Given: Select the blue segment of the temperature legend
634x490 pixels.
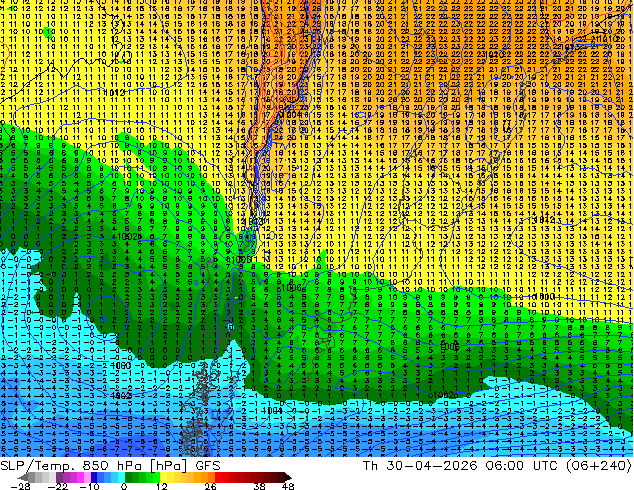Looking at the screenshot, I should 108,477.
